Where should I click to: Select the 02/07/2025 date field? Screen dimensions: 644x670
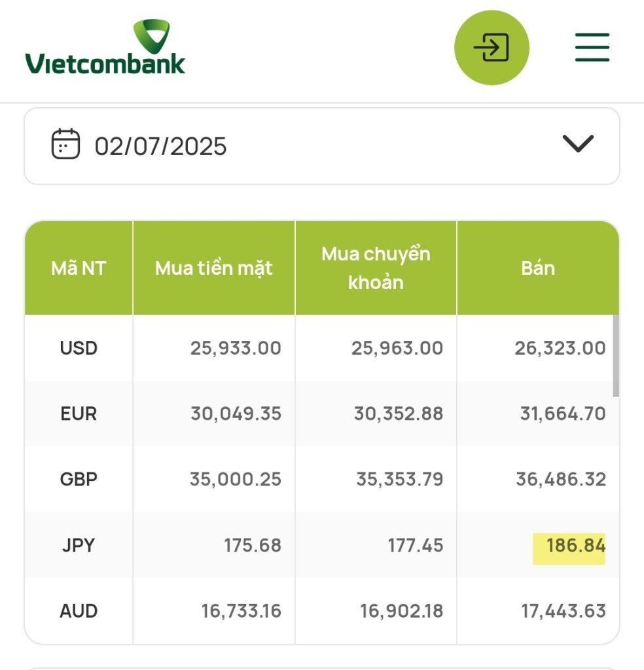322,146
